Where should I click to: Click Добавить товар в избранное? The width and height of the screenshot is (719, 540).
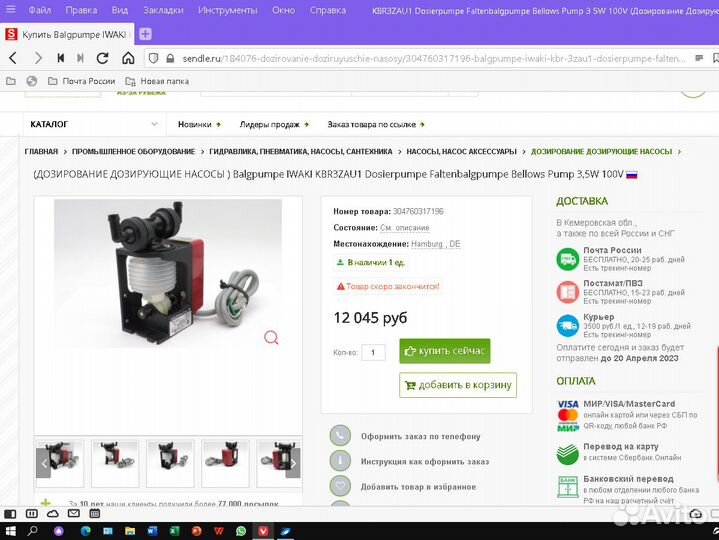coord(418,487)
